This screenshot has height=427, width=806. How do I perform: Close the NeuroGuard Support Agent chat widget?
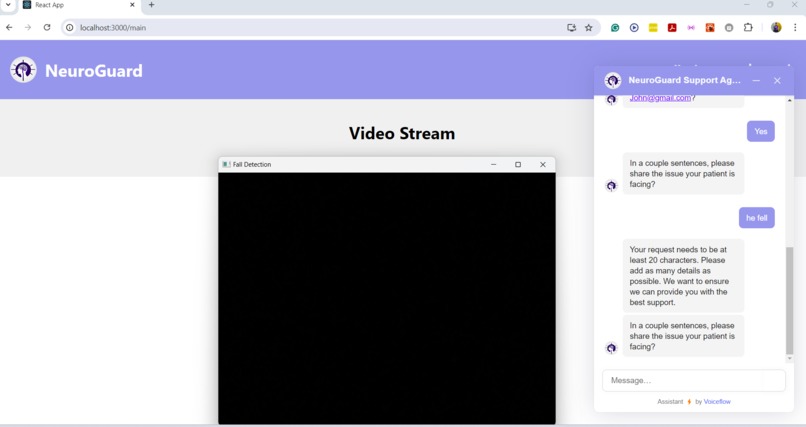pos(777,81)
